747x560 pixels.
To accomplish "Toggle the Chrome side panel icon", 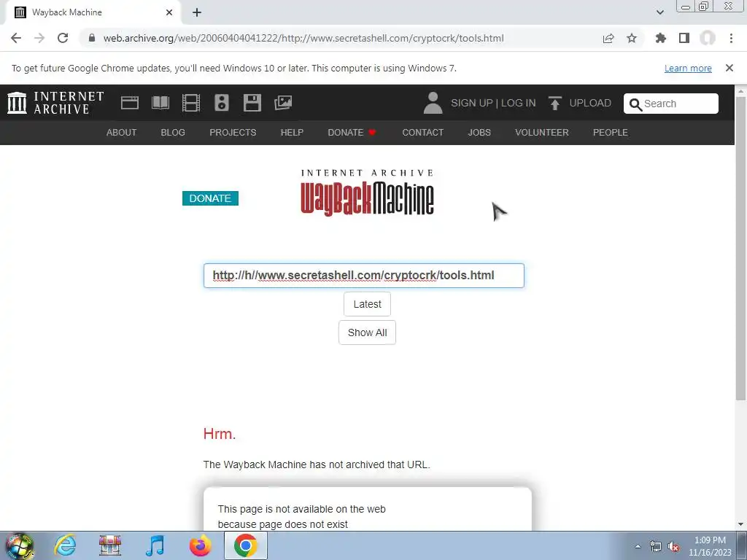I will pyautogui.click(x=684, y=38).
